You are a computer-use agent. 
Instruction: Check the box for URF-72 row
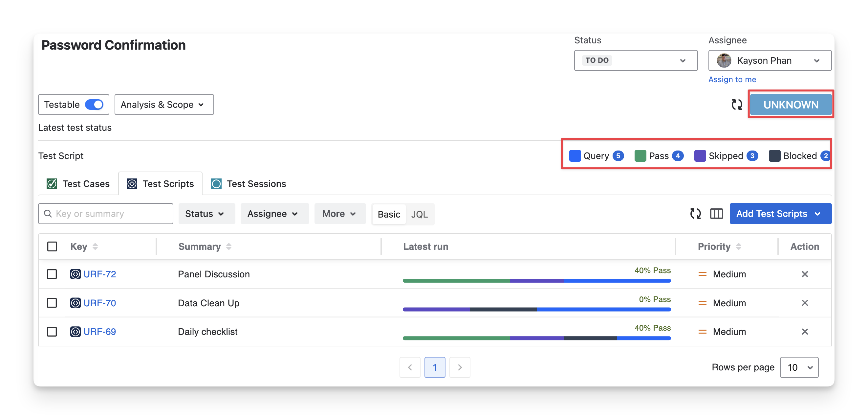pos(52,274)
